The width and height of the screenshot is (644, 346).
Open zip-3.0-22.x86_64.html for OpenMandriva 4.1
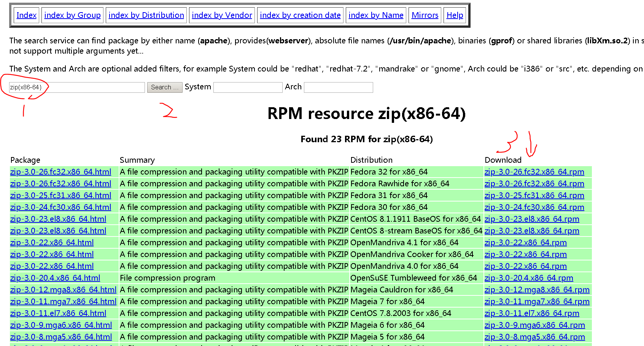tap(52, 243)
